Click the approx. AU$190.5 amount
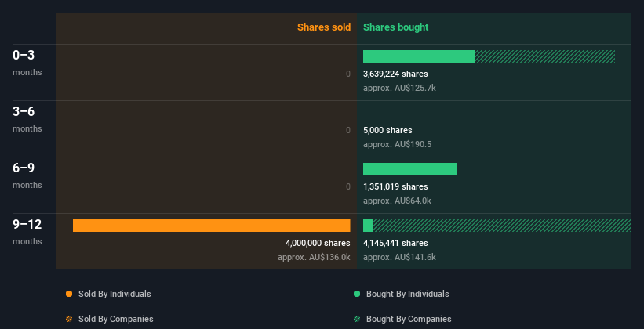Viewport: 644px width, 329px height. point(397,144)
